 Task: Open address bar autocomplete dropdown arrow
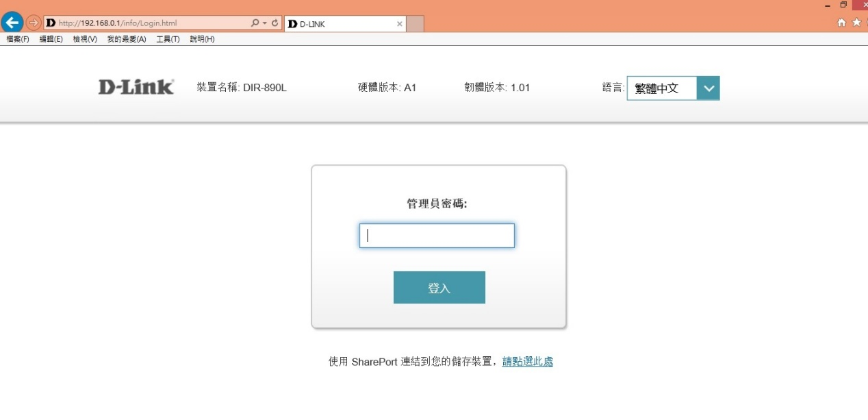point(265,23)
